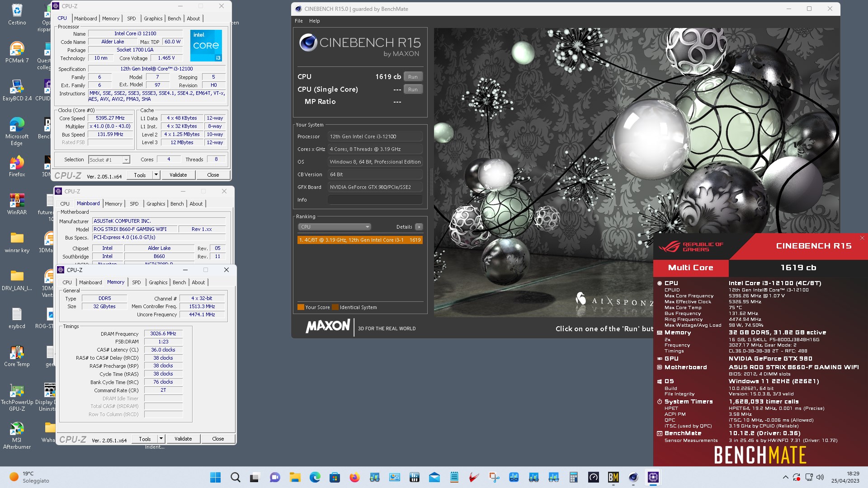Open Calculator from taskbar
This screenshot has height=488, width=868.
(573, 477)
